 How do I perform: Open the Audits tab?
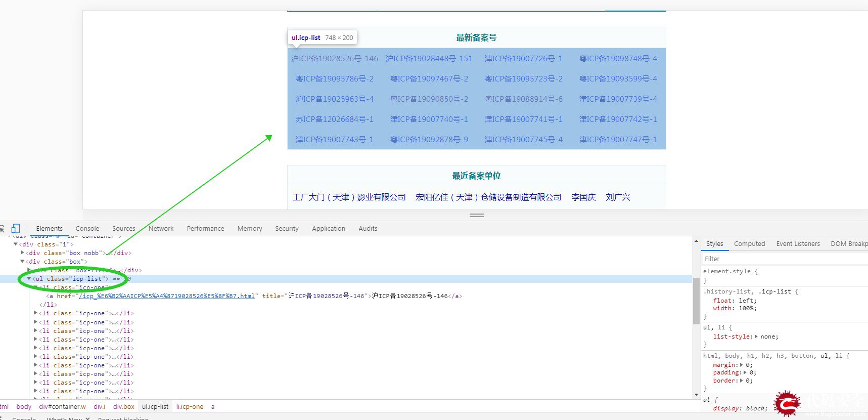point(368,229)
